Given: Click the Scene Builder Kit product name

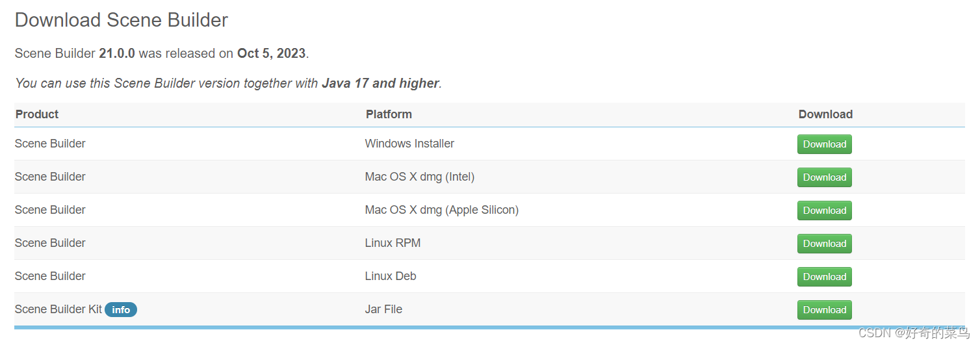Looking at the screenshot, I should pos(58,309).
